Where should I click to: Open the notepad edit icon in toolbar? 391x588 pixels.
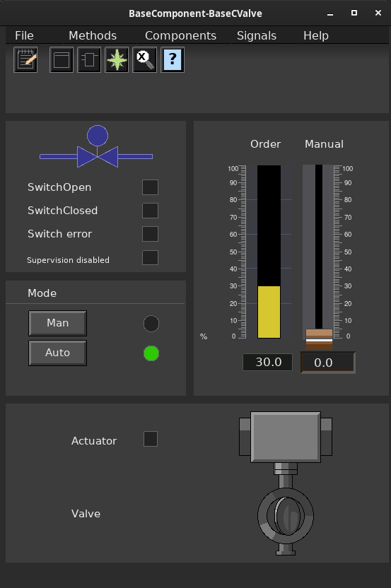click(x=25, y=59)
